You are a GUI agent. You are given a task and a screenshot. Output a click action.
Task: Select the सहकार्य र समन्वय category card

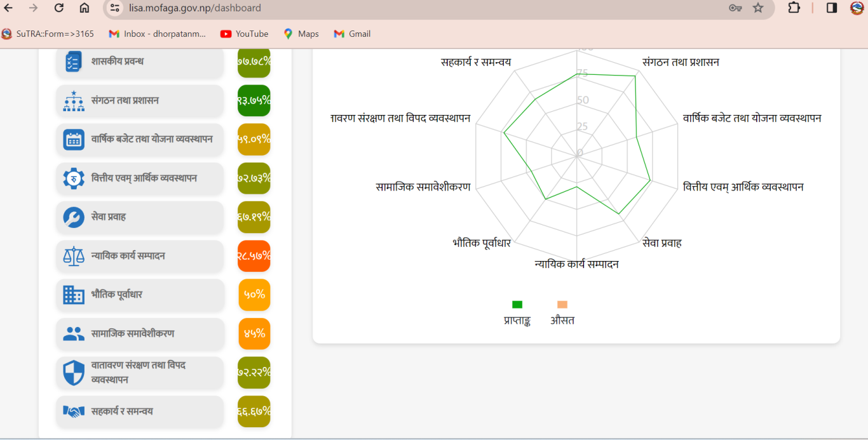140,411
